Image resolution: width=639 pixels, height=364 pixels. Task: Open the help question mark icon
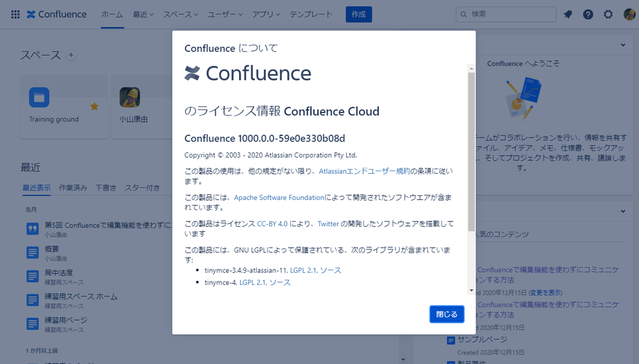(588, 15)
